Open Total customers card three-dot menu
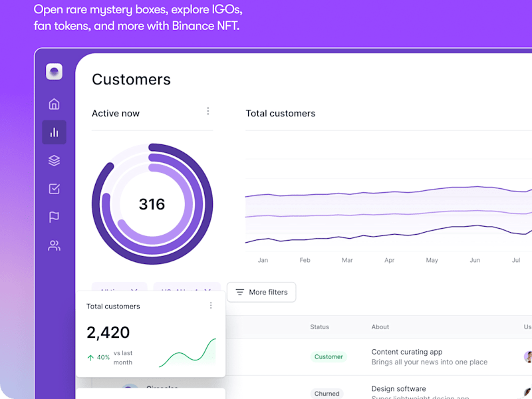This screenshot has height=399, width=532. [x=211, y=305]
